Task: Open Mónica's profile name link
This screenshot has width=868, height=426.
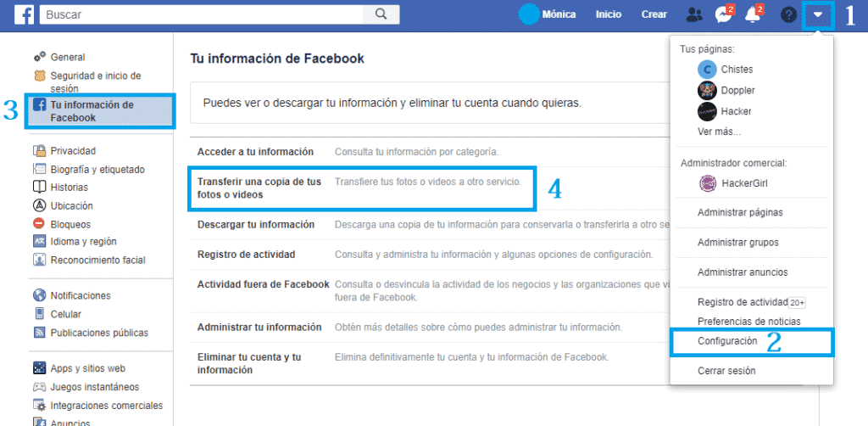Action: [559, 15]
